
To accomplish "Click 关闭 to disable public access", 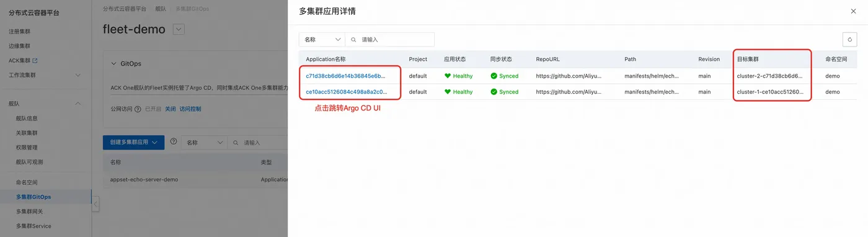I will pos(170,109).
